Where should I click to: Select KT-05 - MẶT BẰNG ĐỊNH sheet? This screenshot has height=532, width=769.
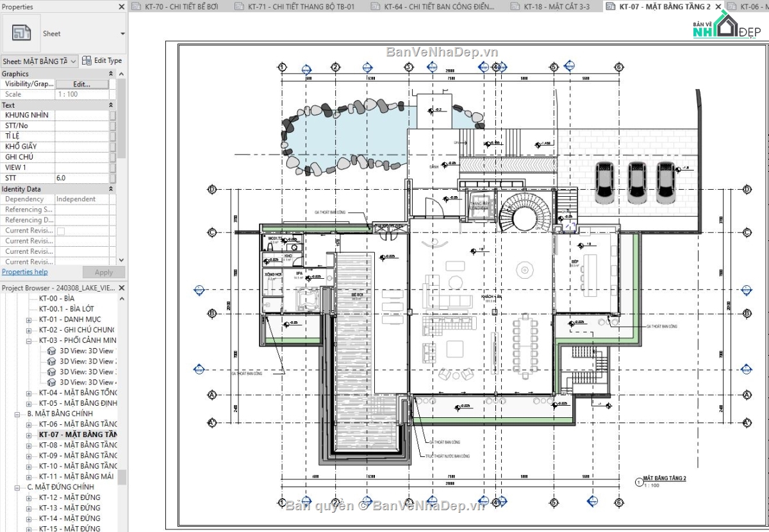[x=78, y=403]
